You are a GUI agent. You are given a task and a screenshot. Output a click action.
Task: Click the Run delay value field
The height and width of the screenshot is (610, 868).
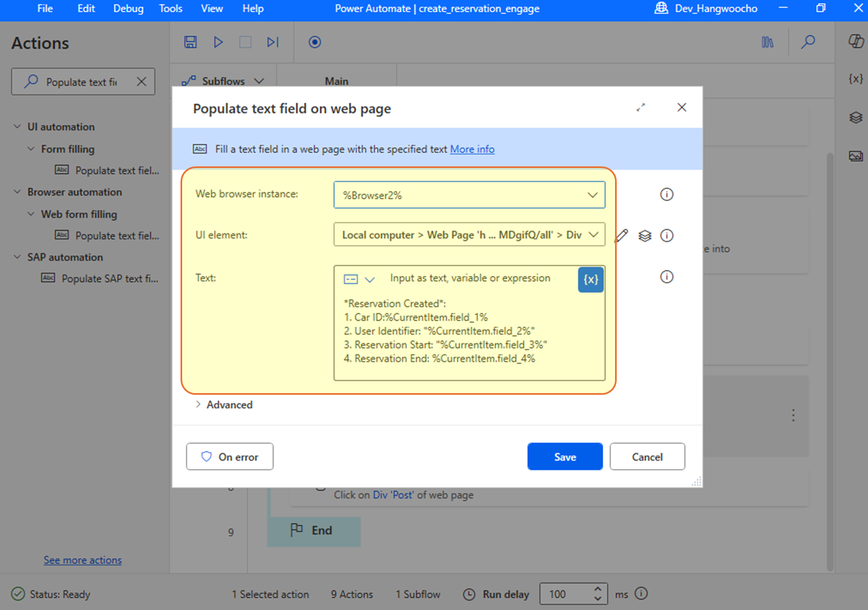tap(566, 594)
